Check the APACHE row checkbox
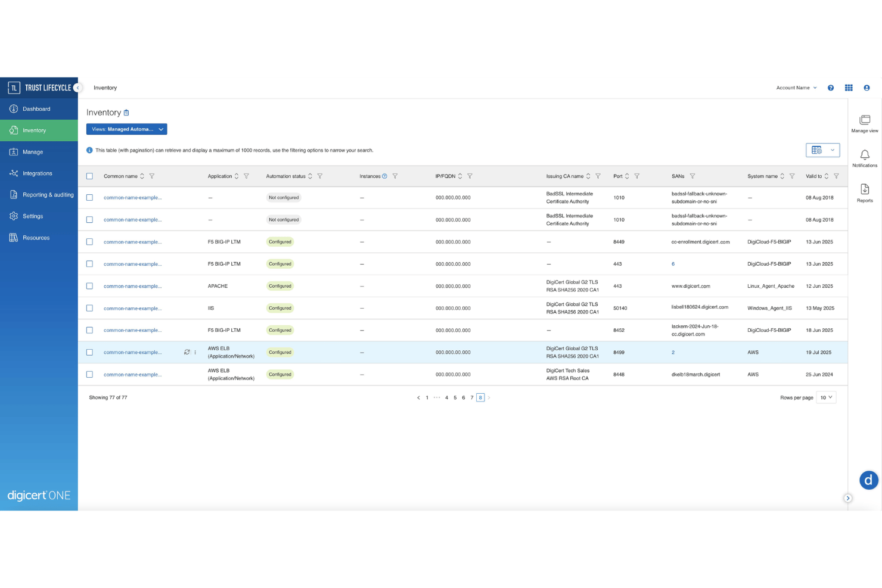This screenshot has width=882, height=588. 89,286
